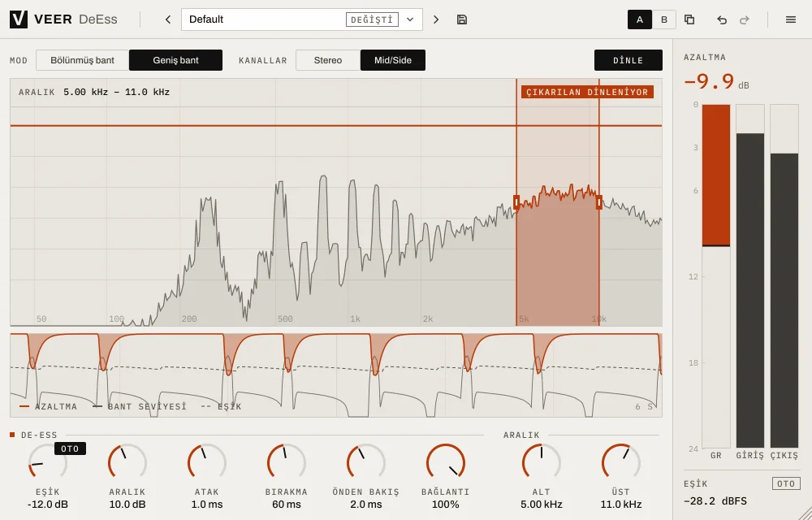Click the ÜST 11.0 kHz knob
The width and height of the screenshot is (812, 520).
tap(621, 462)
